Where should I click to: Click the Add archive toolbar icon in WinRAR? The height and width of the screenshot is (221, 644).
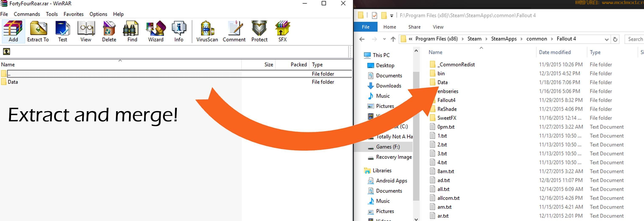[13, 31]
